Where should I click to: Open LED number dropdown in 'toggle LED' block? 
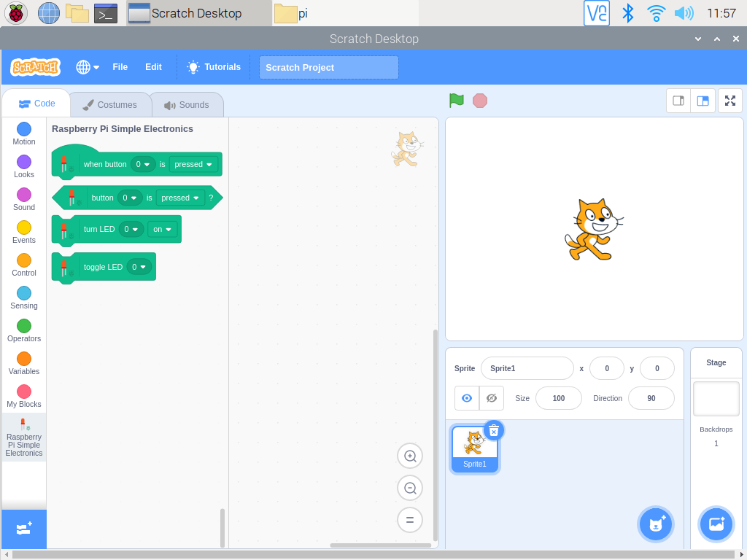coord(139,267)
